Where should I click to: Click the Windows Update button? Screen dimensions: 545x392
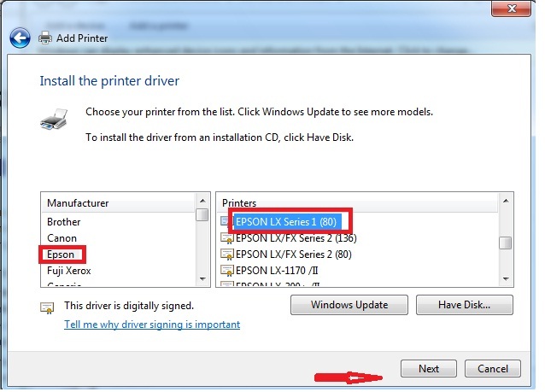point(349,305)
